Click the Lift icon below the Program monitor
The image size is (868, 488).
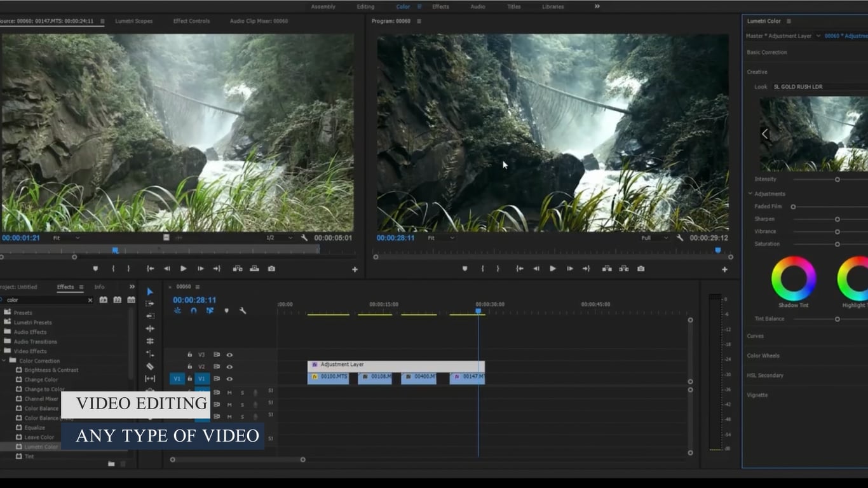pos(607,268)
